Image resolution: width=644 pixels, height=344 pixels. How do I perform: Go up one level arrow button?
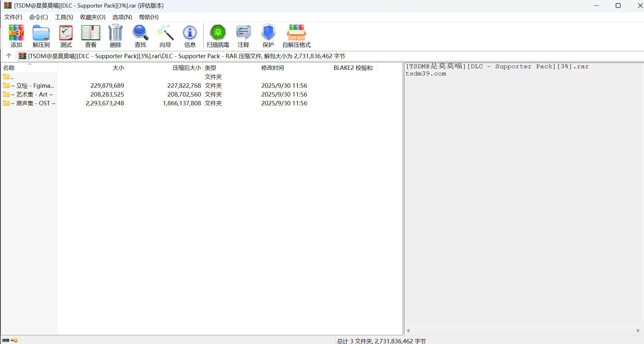(9, 56)
